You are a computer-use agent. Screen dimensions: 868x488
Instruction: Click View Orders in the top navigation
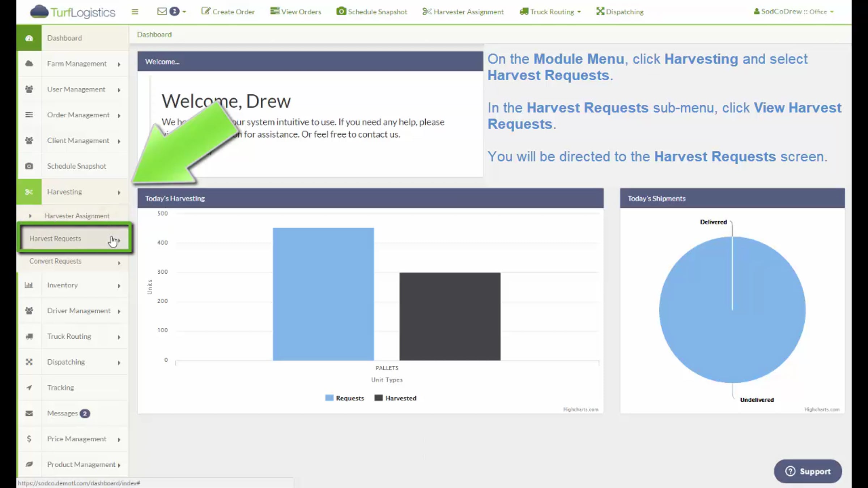click(x=296, y=12)
